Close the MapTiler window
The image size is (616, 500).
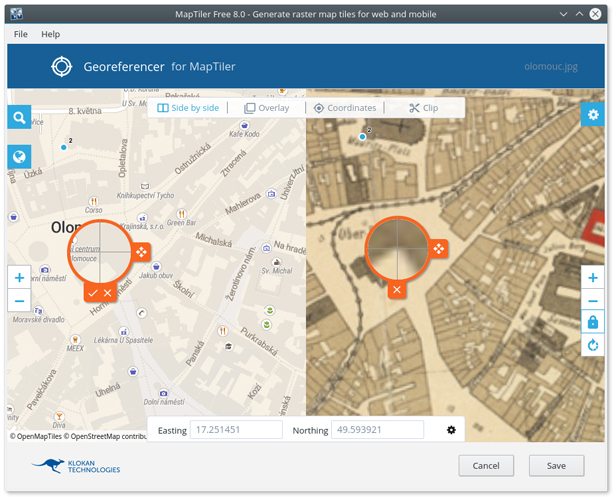(x=595, y=14)
